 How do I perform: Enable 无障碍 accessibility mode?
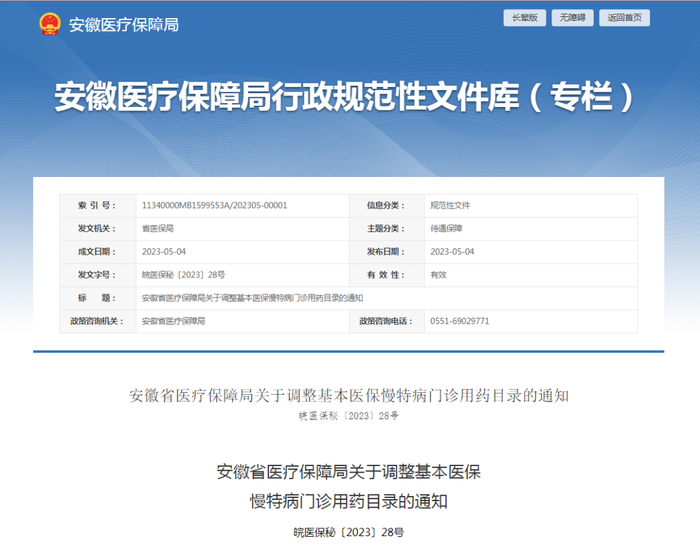coord(572,18)
